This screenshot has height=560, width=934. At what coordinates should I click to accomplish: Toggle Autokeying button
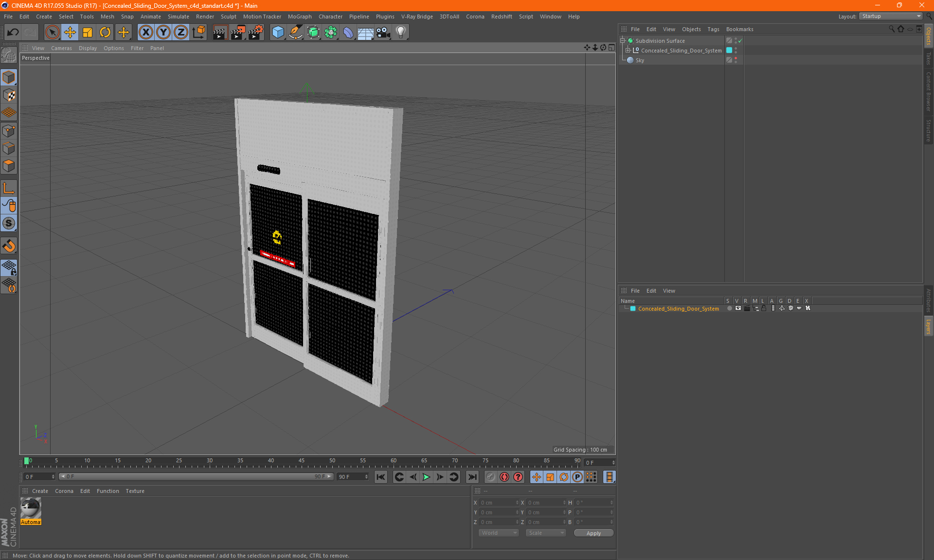pos(504,477)
